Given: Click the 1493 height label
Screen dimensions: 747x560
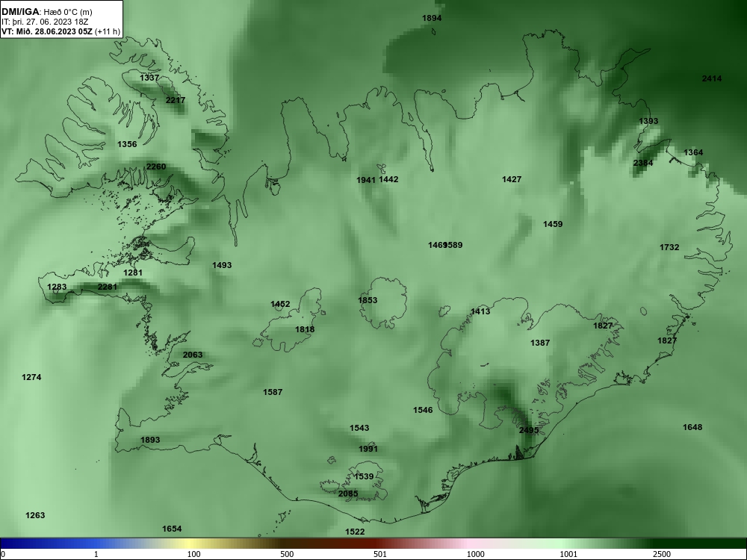Looking at the screenshot, I should pos(222,265).
